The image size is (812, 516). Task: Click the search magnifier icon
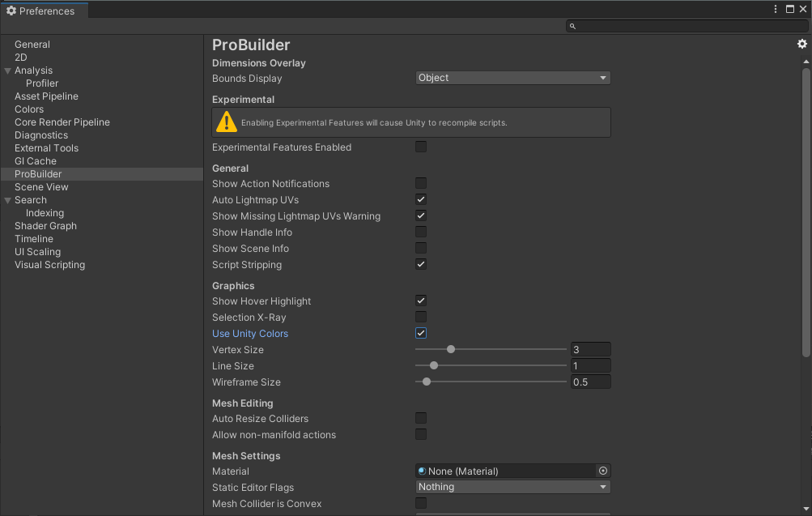(572, 26)
